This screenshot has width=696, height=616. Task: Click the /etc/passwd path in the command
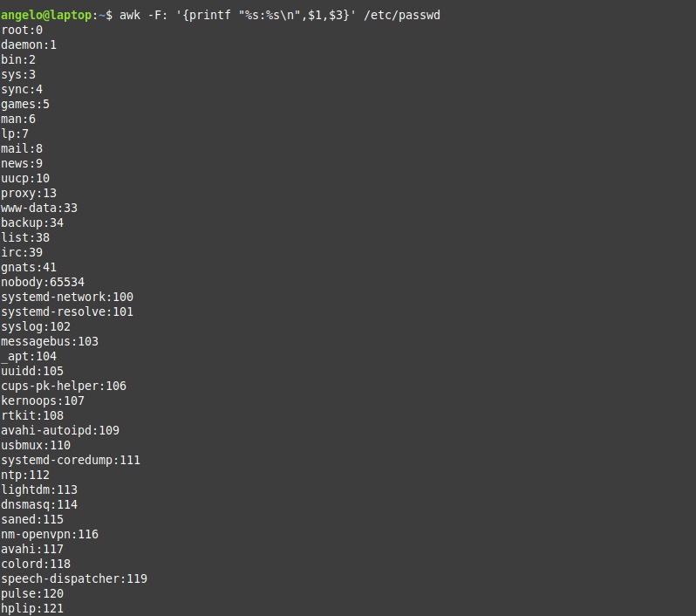[402, 15]
